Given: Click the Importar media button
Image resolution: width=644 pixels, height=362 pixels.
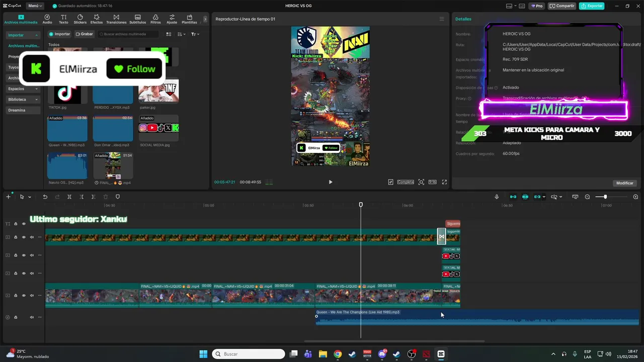Looking at the screenshot, I should [x=59, y=34].
